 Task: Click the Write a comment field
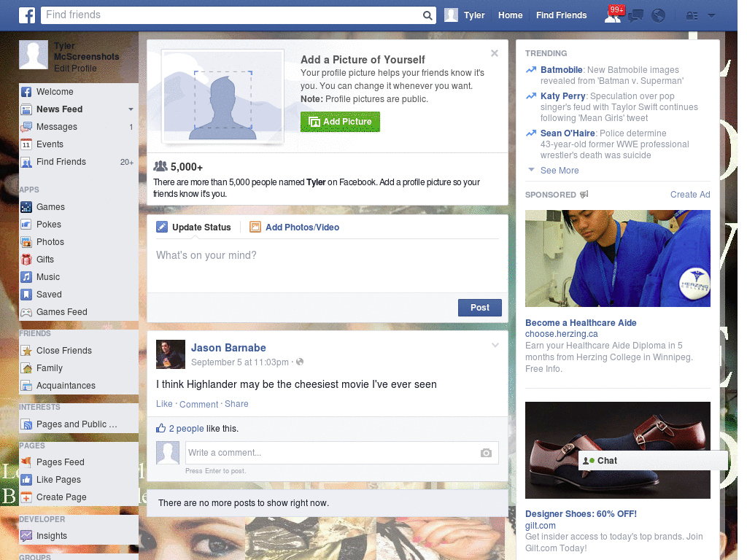tap(341, 453)
